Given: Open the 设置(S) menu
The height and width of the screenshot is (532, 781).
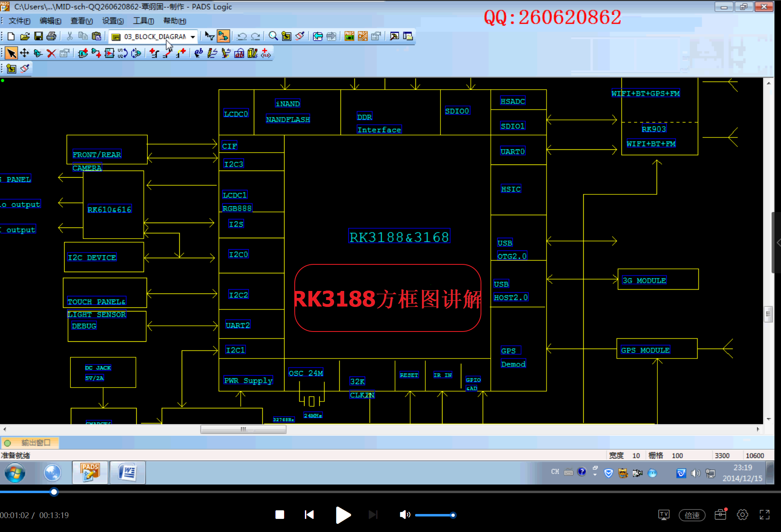Looking at the screenshot, I should point(113,21).
